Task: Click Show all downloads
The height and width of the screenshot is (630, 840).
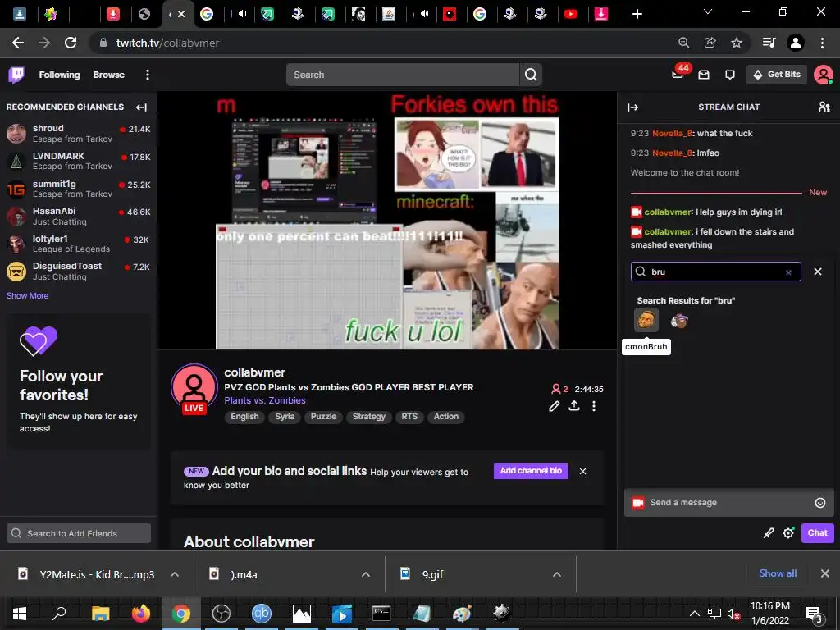Action: [778, 573]
